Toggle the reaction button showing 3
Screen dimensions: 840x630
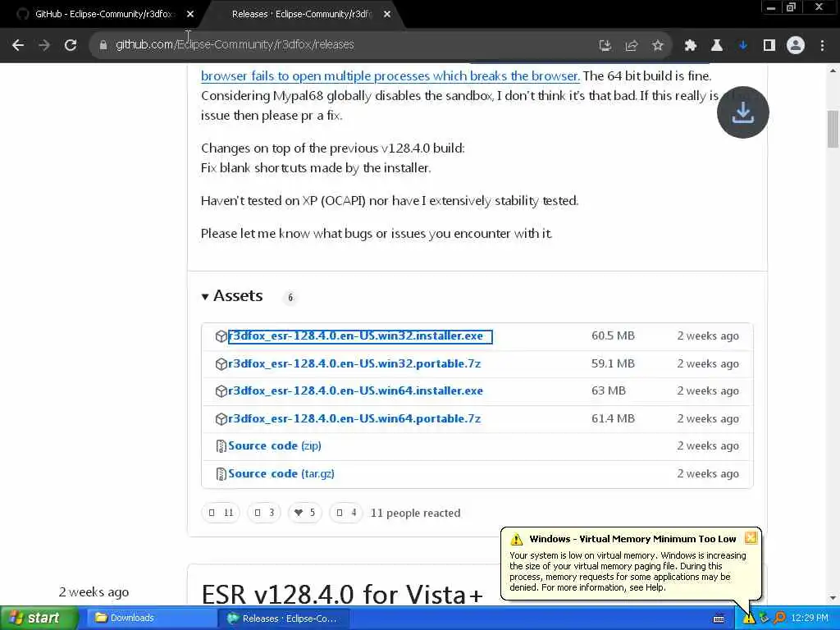264,513
